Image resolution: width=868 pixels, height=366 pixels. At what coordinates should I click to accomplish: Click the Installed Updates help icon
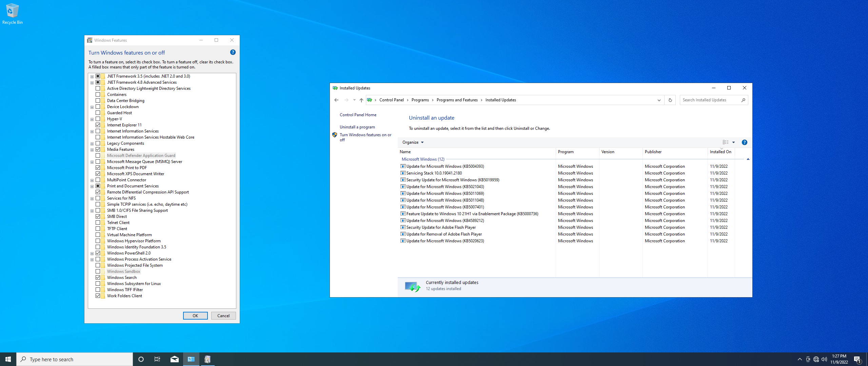(x=744, y=142)
